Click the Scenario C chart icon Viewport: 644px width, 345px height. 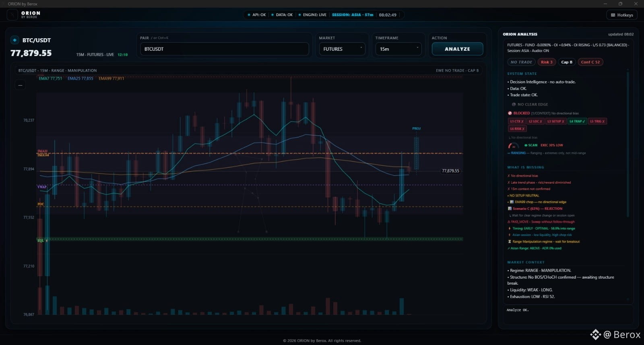click(x=510, y=209)
